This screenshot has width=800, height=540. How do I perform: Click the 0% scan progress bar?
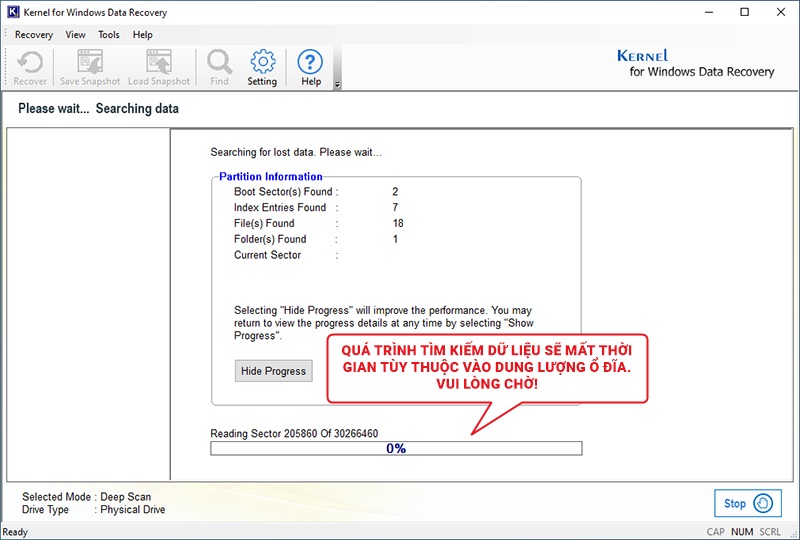pos(396,448)
